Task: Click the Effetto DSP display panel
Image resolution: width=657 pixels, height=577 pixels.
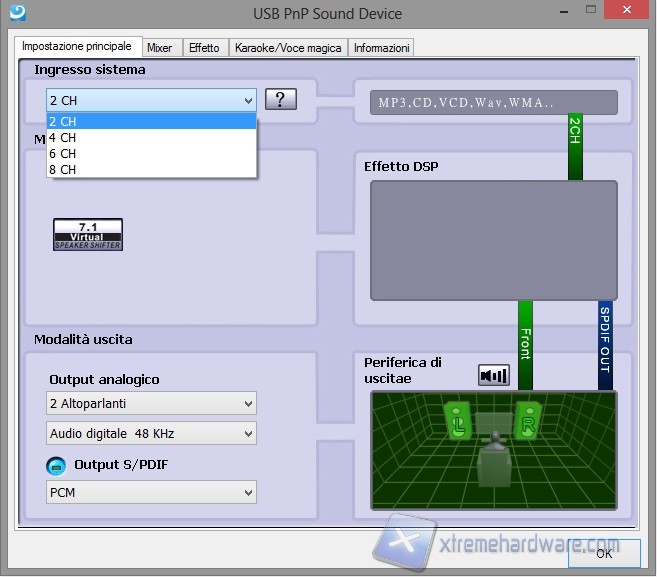Action: [x=493, y=241]
